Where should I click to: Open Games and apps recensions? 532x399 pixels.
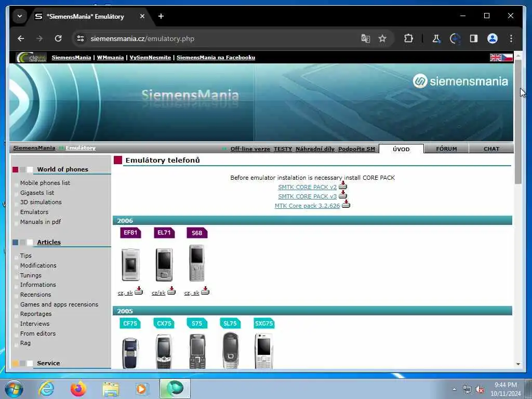coord(59,304)
